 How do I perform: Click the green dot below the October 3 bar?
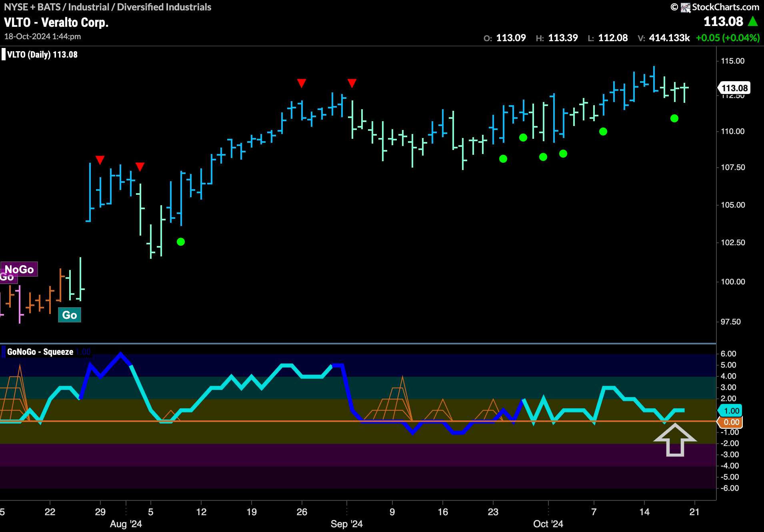[563, 154]
